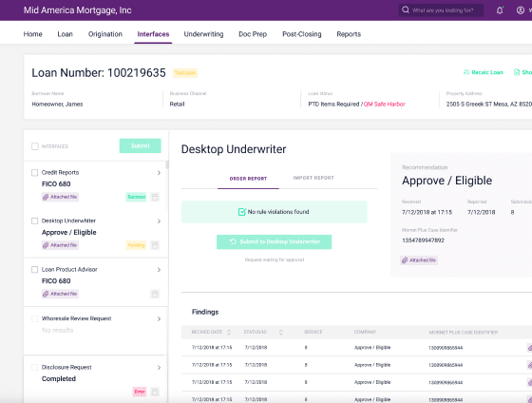Click the attachment icon in the first findings row

[x=530, y=347]
